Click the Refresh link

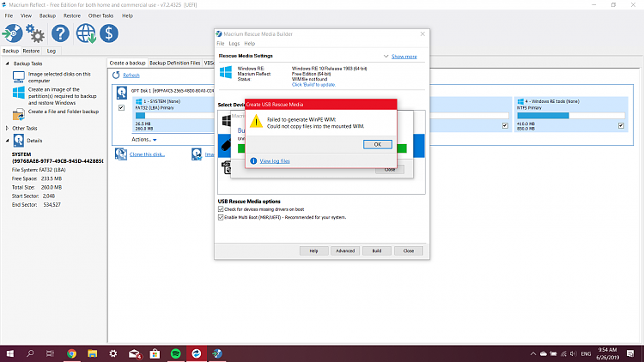pyautogui.click(x=131, y=75)
